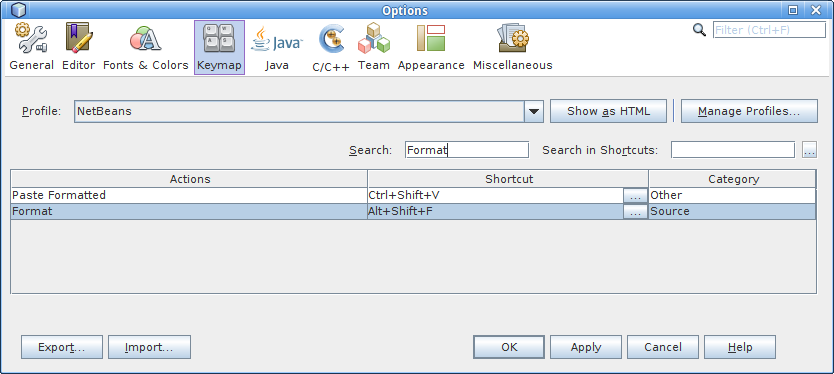
Task: Click Show as HTML button
Action: (x=608, y=111)
